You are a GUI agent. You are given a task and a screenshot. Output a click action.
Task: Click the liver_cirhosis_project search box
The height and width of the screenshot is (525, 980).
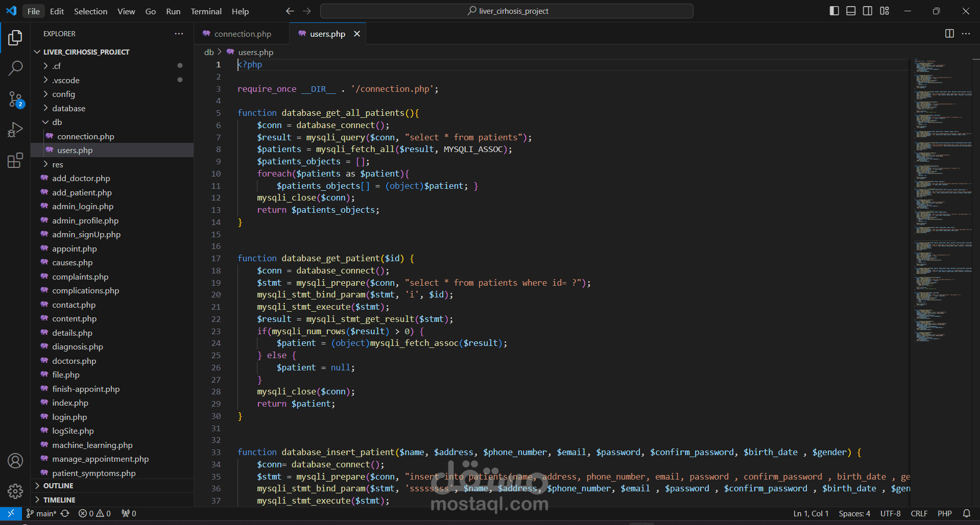(x=507, y=11)
